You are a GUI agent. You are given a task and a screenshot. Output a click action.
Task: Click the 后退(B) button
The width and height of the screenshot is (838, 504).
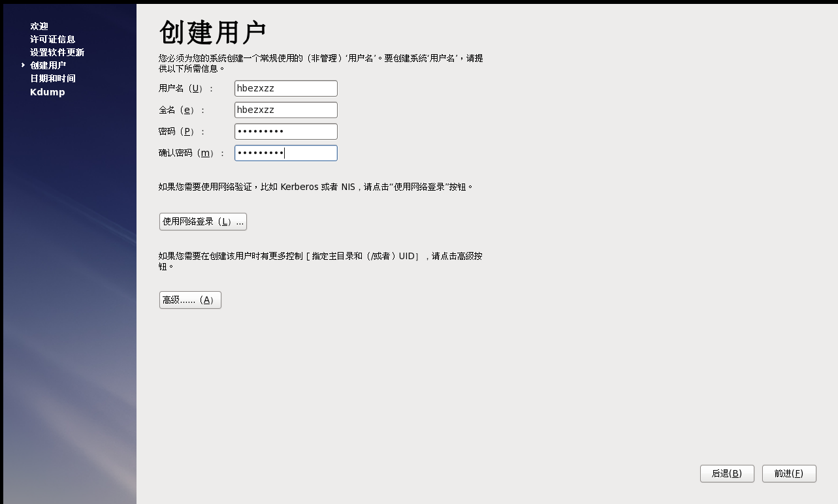(x=727, y=473)
